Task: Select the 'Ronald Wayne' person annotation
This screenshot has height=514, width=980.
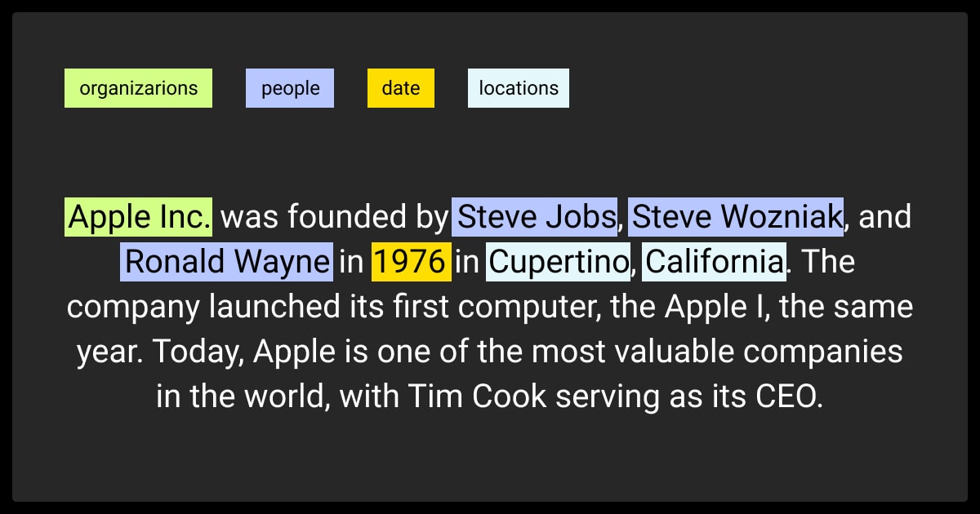Action: coord(227,263)
